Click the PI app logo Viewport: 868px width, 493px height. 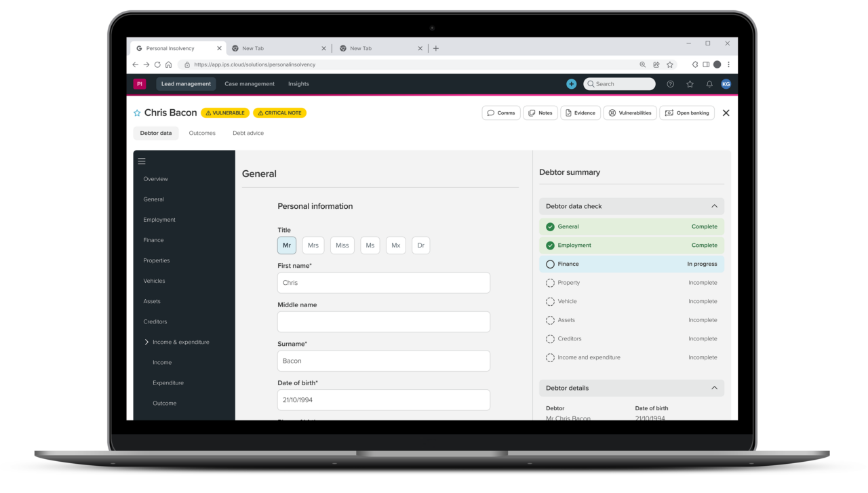pyautogui.click(x=140, y=84)
